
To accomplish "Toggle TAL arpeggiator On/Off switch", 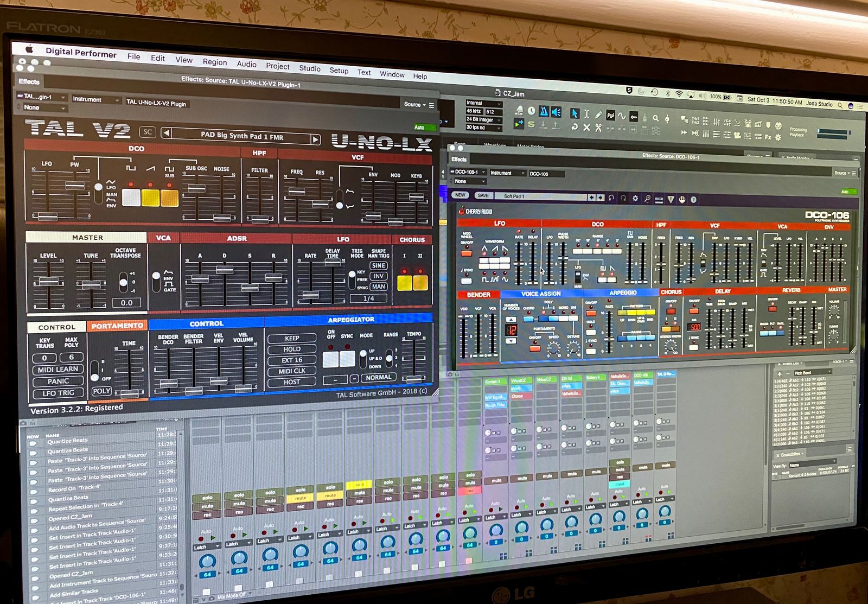I will (x=330, y=359).
